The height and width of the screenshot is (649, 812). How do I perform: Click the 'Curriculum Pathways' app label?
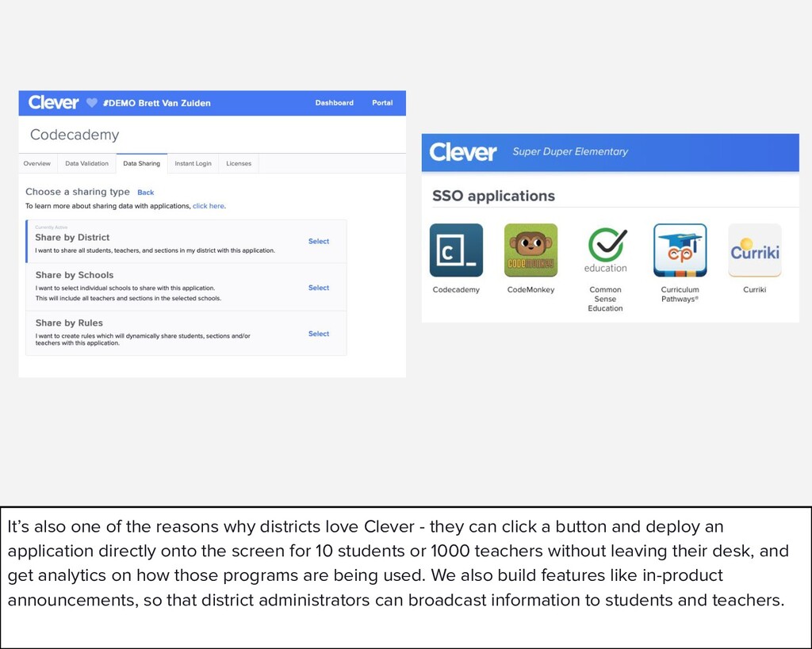click(680, 295)
